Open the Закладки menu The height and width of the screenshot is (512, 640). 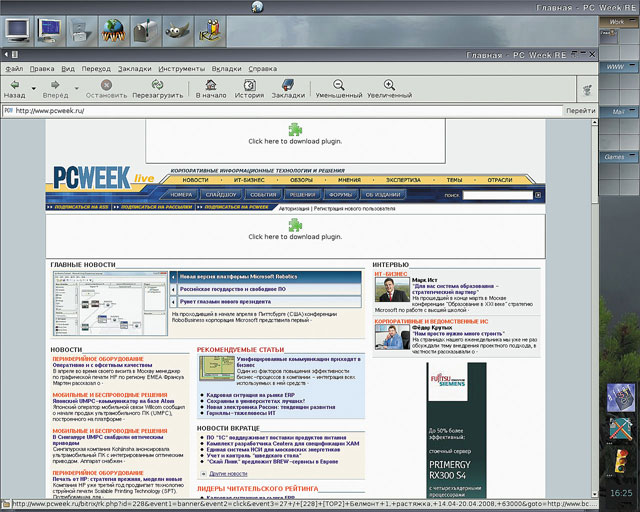pos(135,69)
